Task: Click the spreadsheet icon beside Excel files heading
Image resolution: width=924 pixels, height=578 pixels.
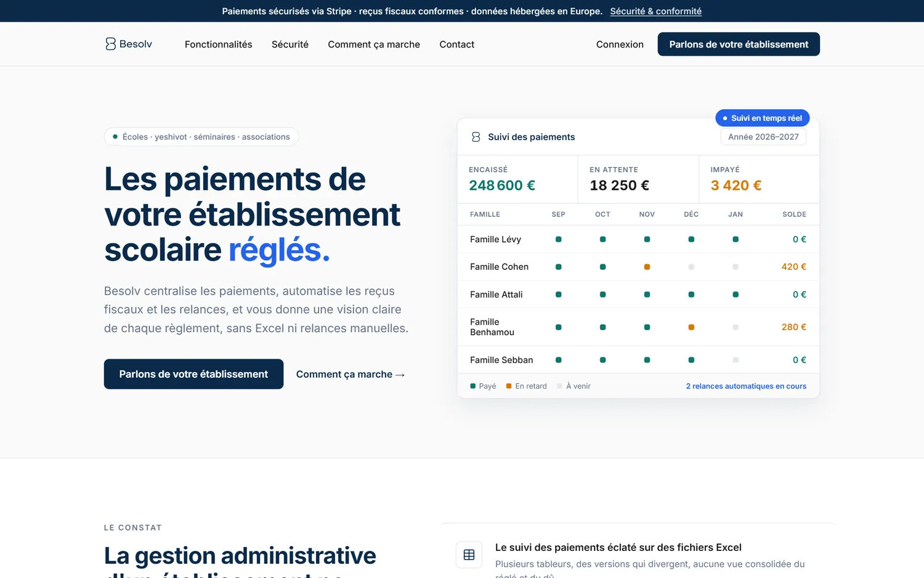Action: tap(469, 555)
